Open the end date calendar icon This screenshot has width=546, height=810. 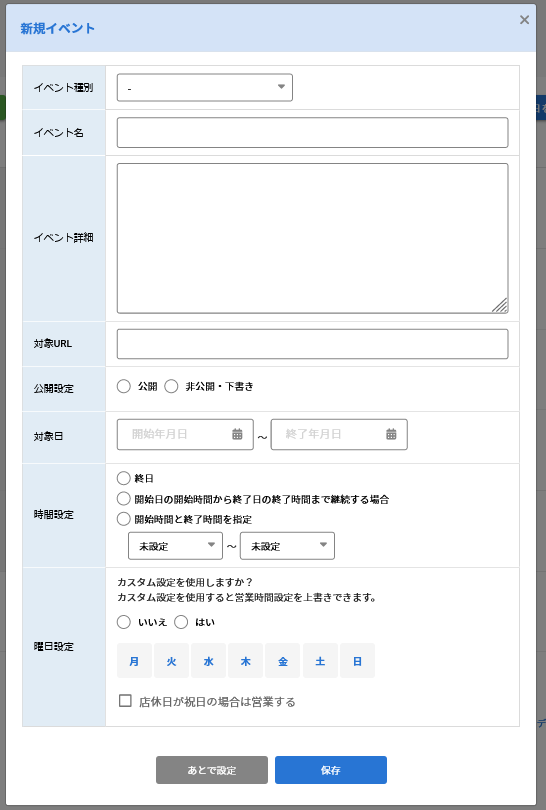391,434
